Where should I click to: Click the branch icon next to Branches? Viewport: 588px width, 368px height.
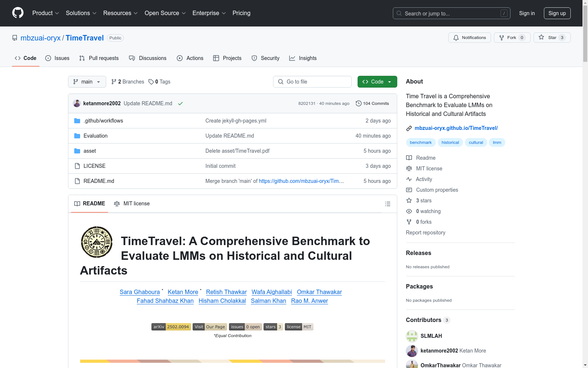(x=114, y=82)
